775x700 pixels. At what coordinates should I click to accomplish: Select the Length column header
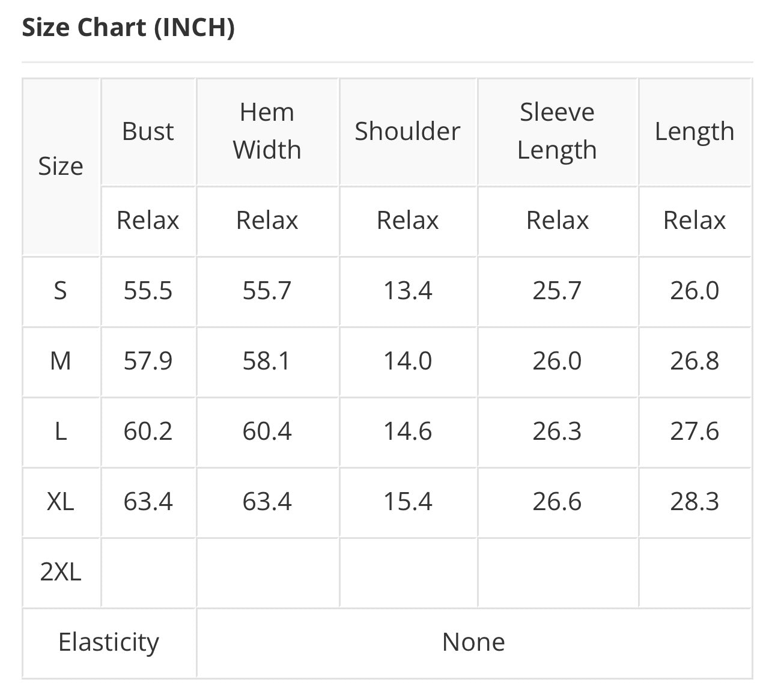(x=694, y=132)
